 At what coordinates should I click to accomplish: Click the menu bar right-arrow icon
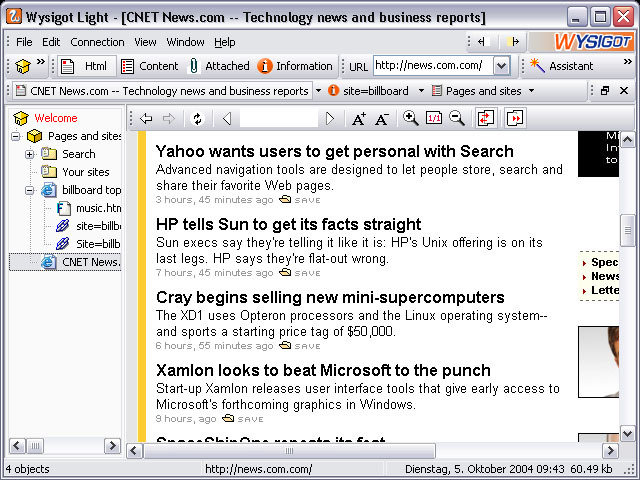513,42
